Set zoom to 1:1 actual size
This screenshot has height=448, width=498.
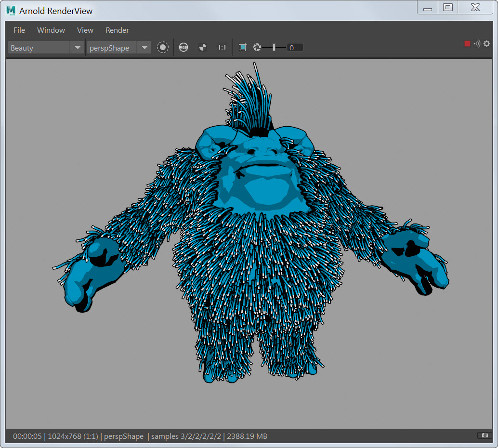pos(222,47)
